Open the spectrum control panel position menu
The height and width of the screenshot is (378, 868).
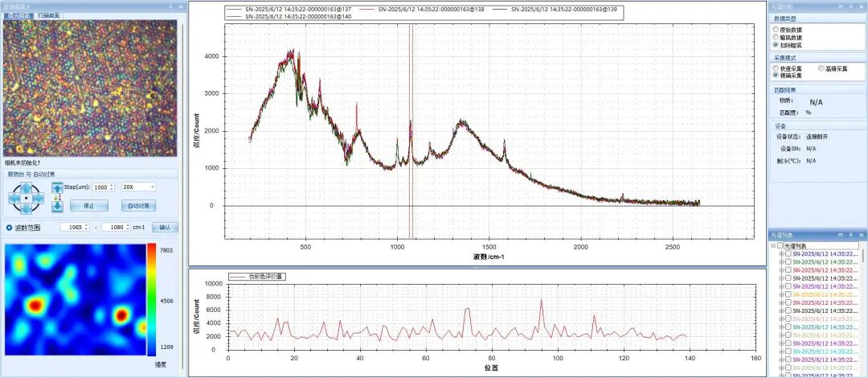841,6
